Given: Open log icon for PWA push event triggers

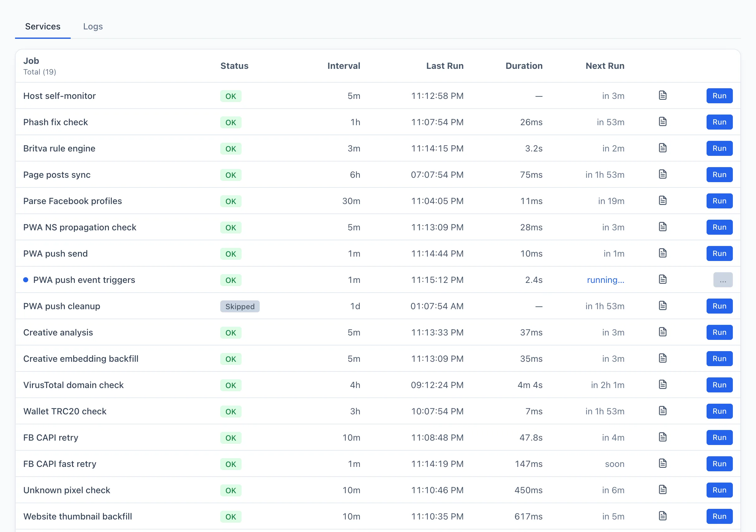Looking at the screenshot, I should pos(662,279).
